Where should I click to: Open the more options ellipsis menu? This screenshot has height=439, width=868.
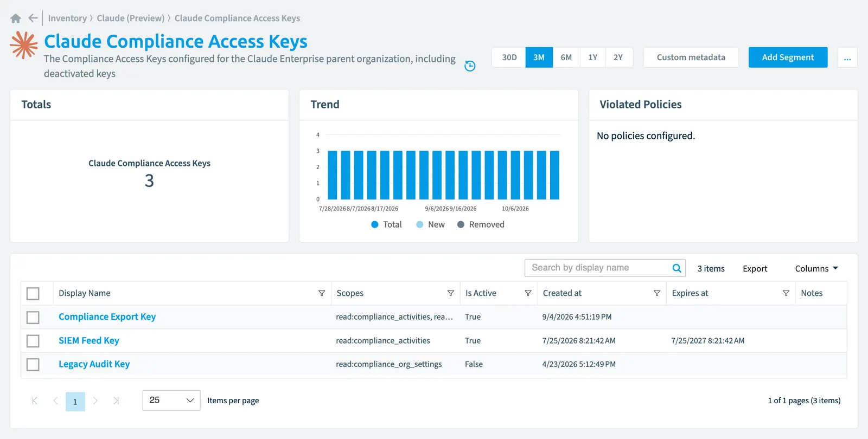point(847,57)
